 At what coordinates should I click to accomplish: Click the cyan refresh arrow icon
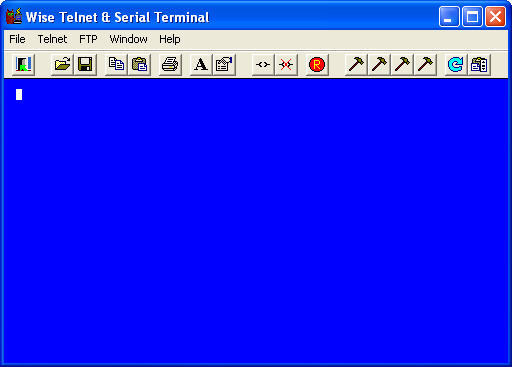tap(456, 64)
